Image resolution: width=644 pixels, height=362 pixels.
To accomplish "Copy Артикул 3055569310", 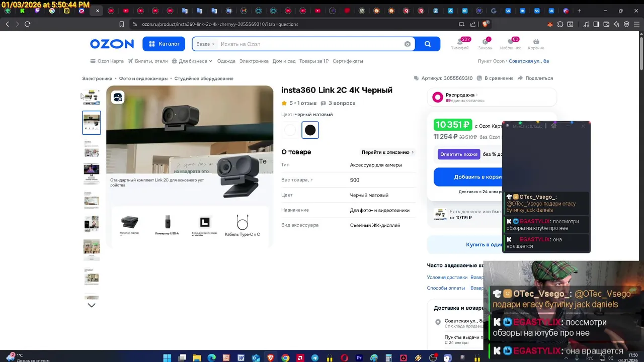I will tap(443, 78).
